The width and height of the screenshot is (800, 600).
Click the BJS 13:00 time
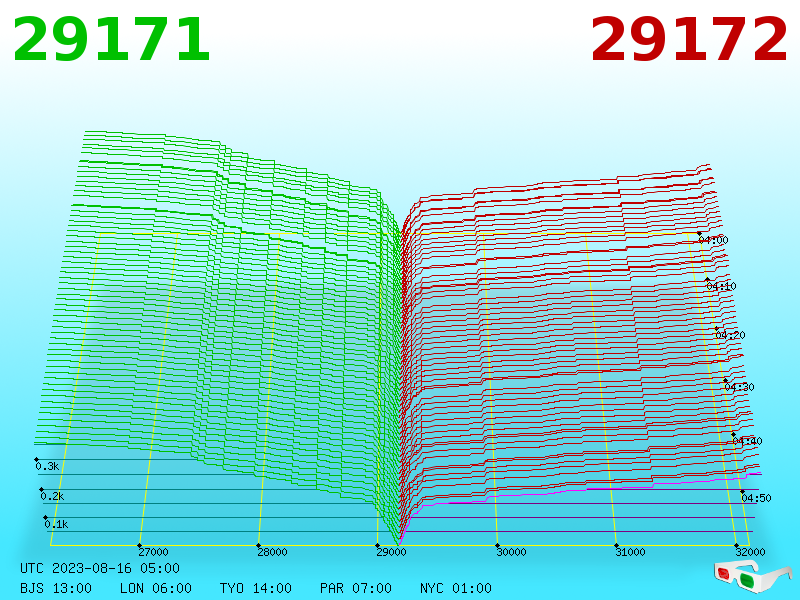pos(56,588)
